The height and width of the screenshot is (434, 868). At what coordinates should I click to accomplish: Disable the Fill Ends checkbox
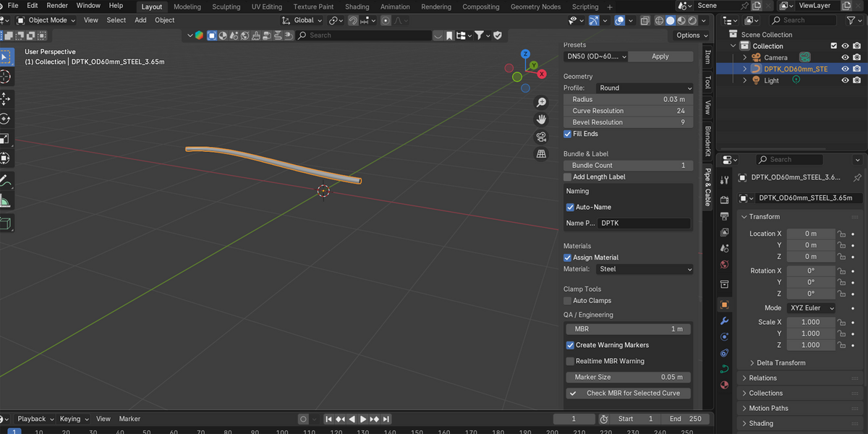(x=568, y=134)
